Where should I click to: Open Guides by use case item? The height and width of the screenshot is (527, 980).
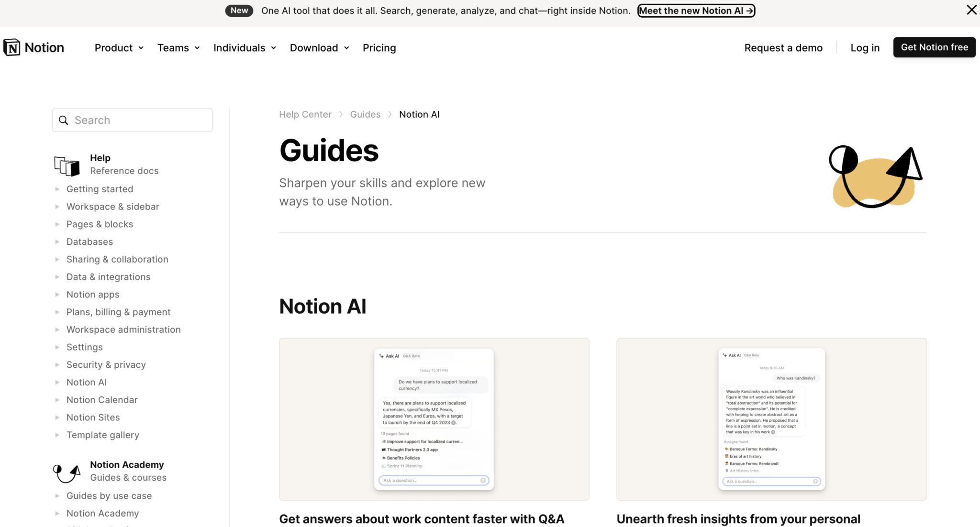pyautogui.click(x=109, y=496)
